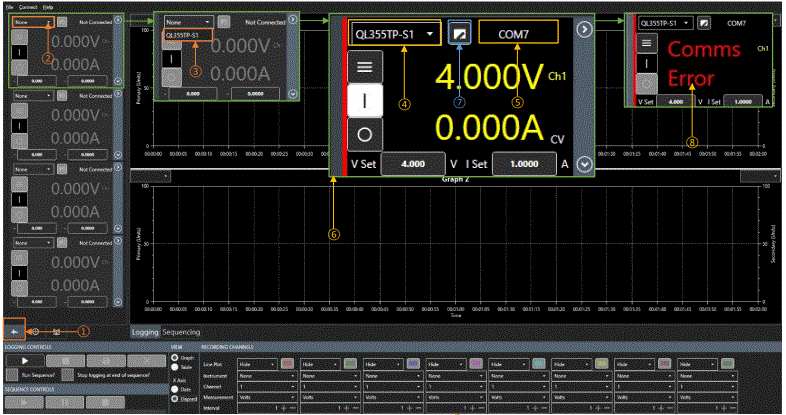This screenshot has height=415, width=786.
Task: Click the square stop button in Logging Controls
Action: tap(65, 360)
